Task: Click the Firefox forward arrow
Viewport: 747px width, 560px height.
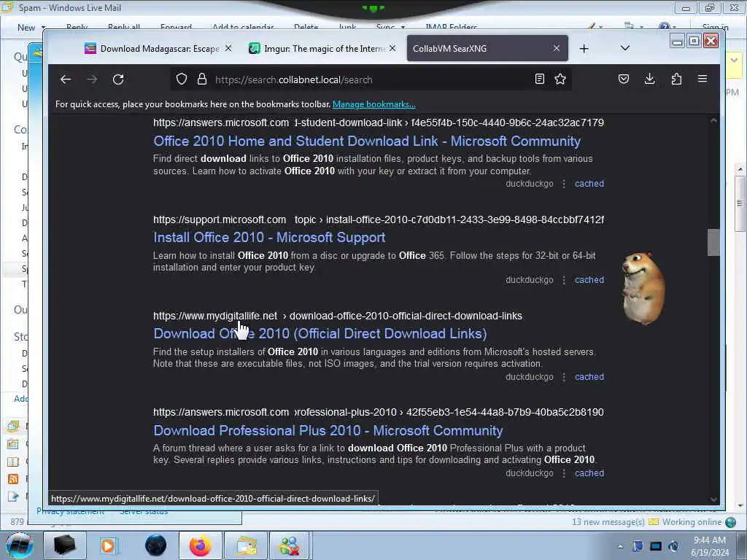Action: click(x=92, y=79)
